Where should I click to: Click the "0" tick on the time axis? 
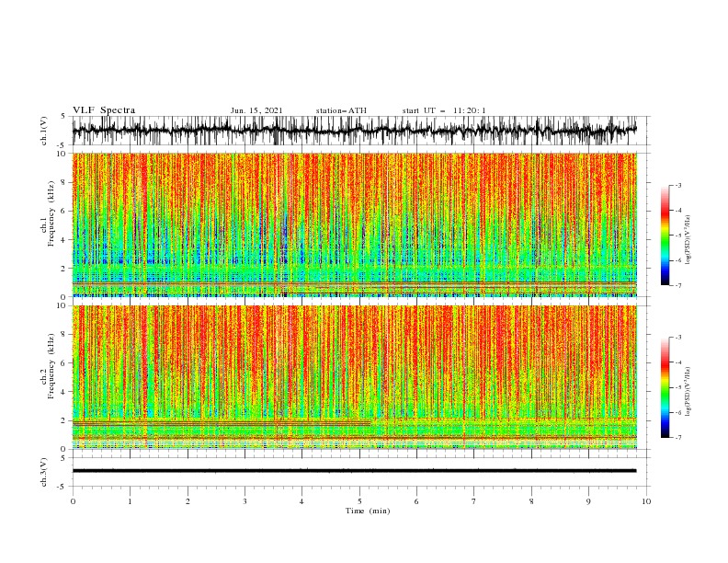pyautogui.click(x=73, y=501)
